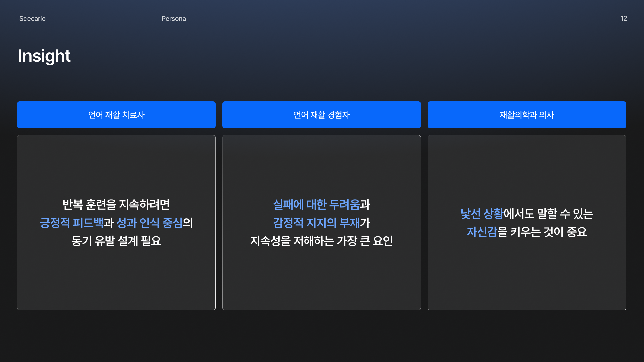Click page number 12

pos(623,19)
